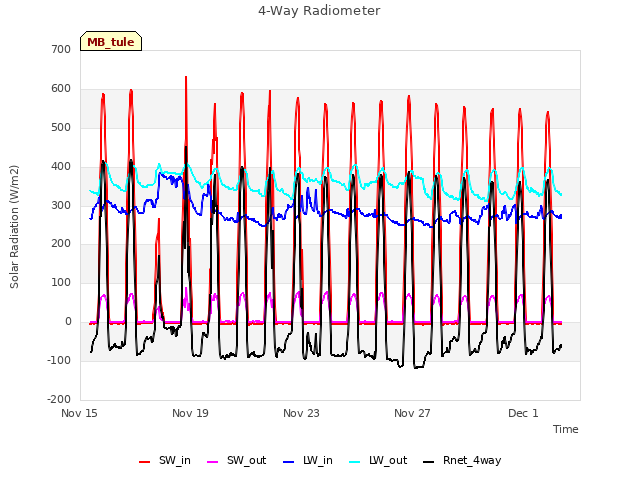Click the -100 y-axis tick label
640x480 pixels.
(x=59, y=360)
